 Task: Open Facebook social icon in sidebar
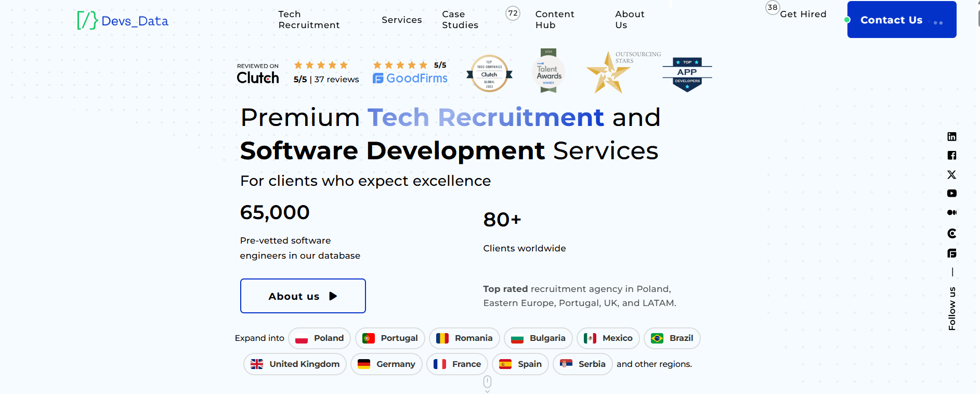tap(952, 155)
